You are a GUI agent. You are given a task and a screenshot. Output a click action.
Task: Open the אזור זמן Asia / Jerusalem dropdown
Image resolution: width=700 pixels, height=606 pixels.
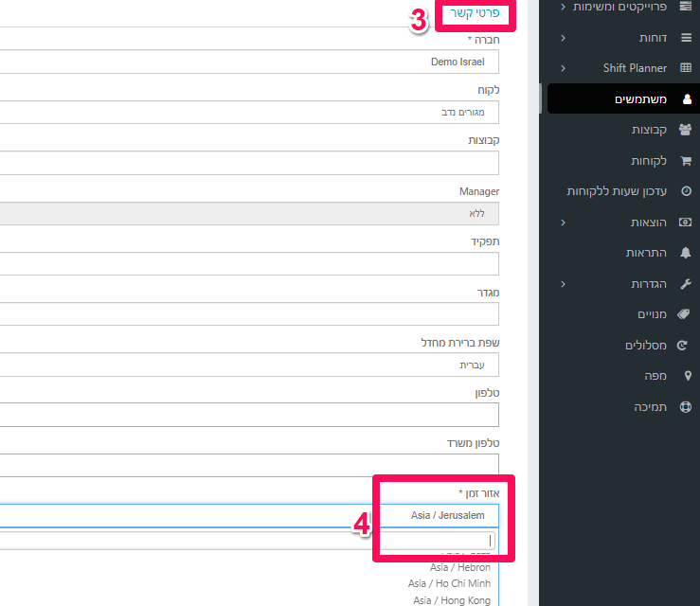(249, 515)
